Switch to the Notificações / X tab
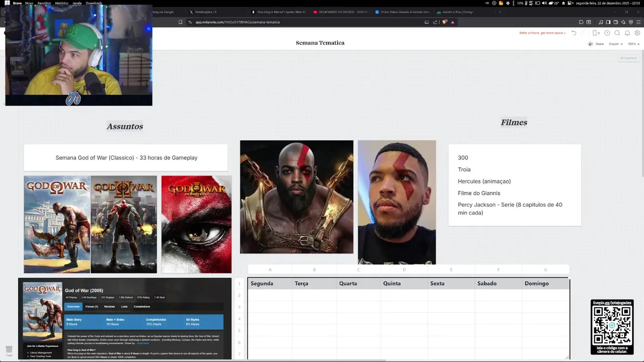Viewport: 644px width, 362px height. (217, 12)
